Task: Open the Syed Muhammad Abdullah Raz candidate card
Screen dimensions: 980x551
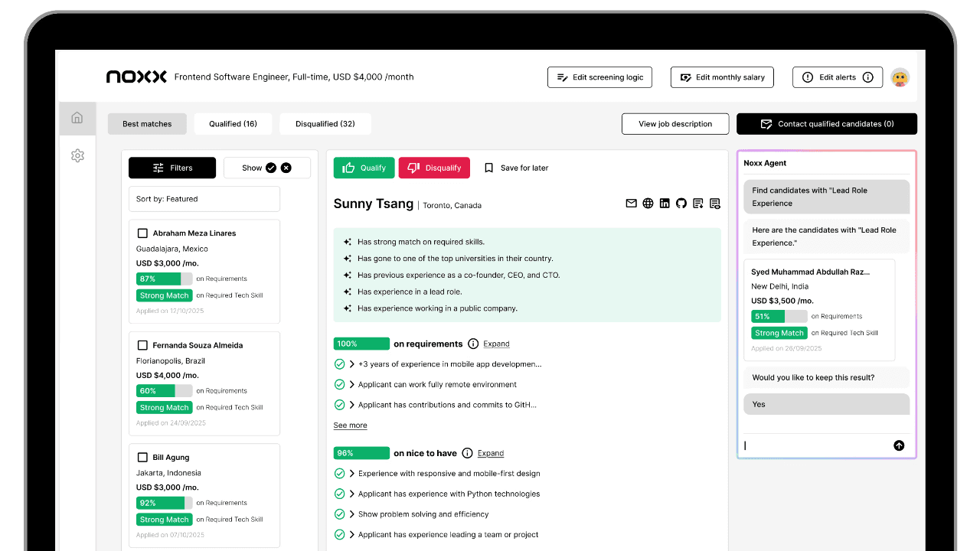Action: click(x=819, y=310)
